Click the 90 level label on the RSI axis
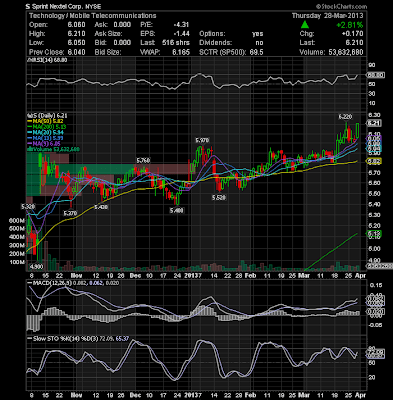This screenshot has width=393, height=400. [x=372, y=65]
